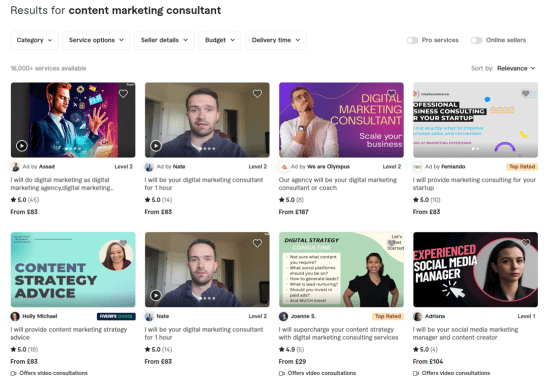The height and width of the screenshot is (378, 551).
Task: Open 'I will provide marketing consulting' gig title
Action: tap(474, 184)
